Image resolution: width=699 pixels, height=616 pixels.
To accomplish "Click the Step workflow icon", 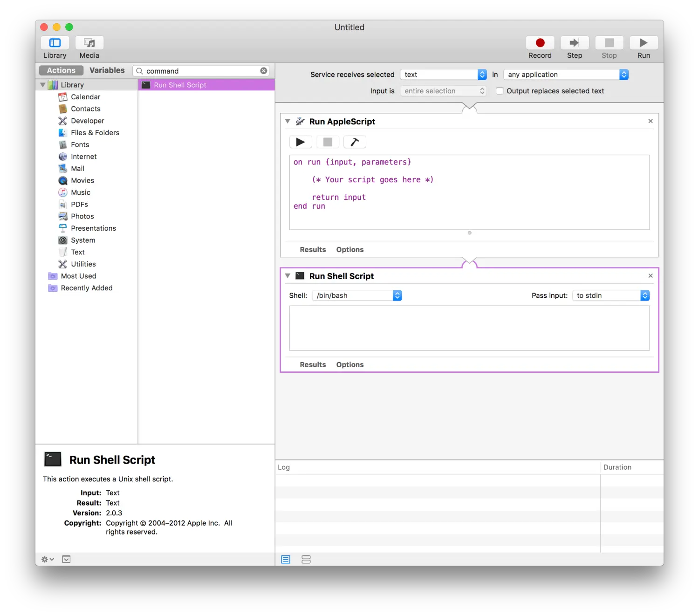I will (574, 43).
